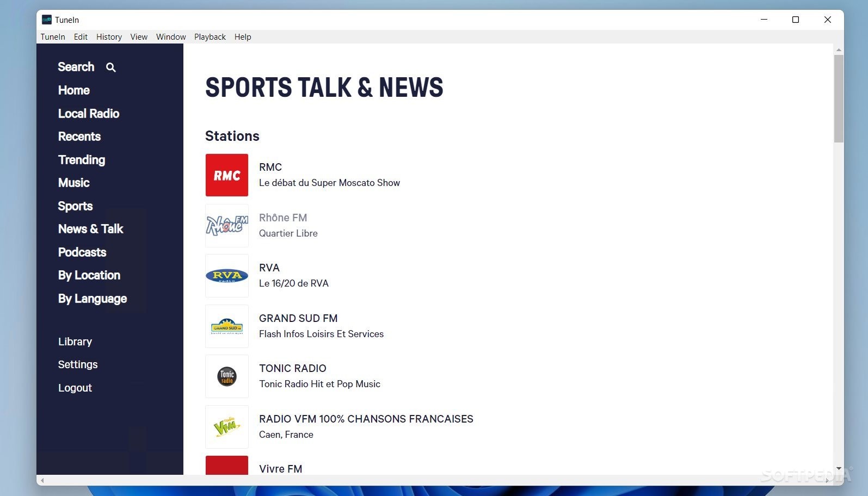Select the Rhône FM station title

[283, 218]
